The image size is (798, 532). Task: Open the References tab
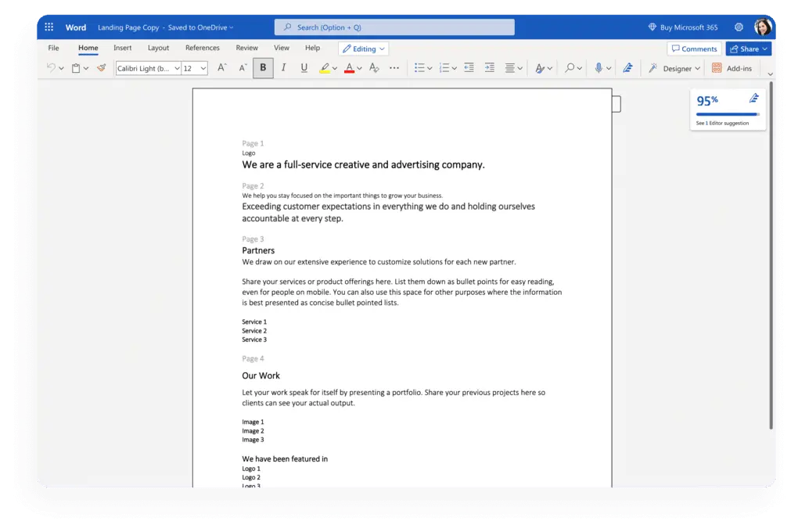202,48
